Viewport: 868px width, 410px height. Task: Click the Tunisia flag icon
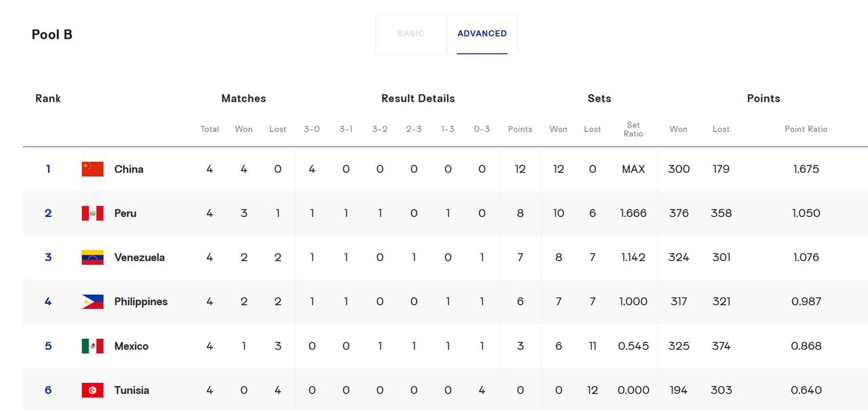click(93, 390)
